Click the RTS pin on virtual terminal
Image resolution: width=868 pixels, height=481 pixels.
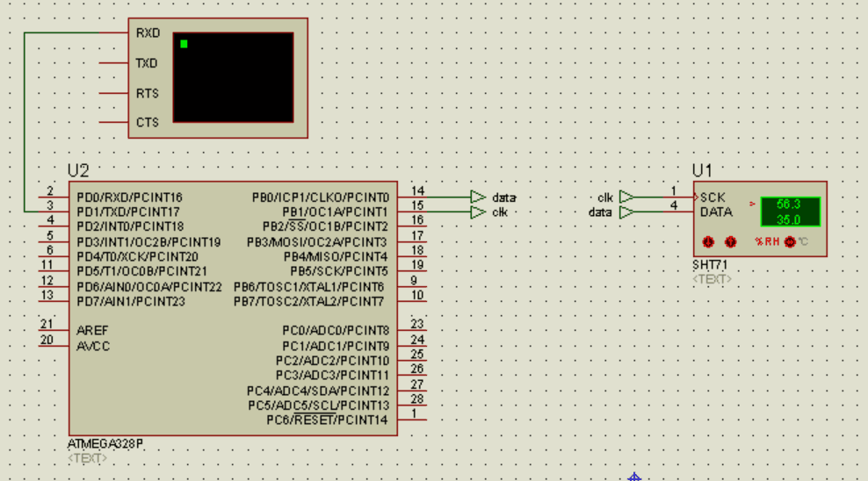tap(147, 93)
